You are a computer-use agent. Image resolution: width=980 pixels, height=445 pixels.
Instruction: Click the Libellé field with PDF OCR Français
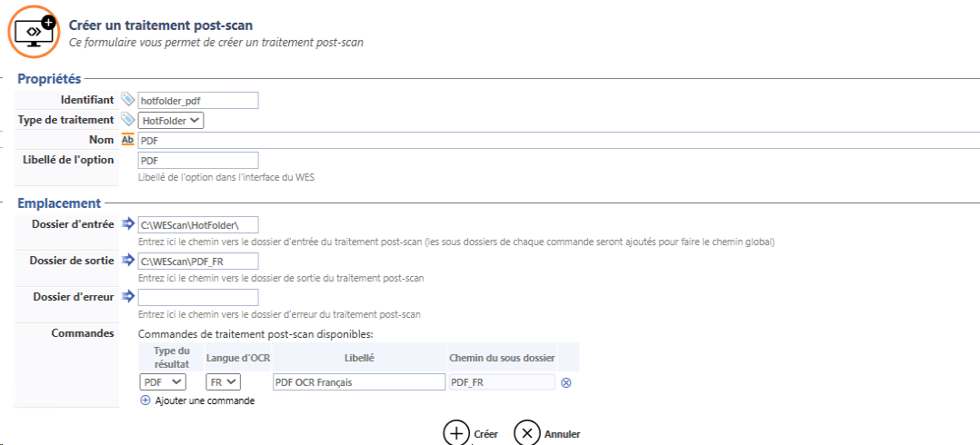tap(358, 382)
